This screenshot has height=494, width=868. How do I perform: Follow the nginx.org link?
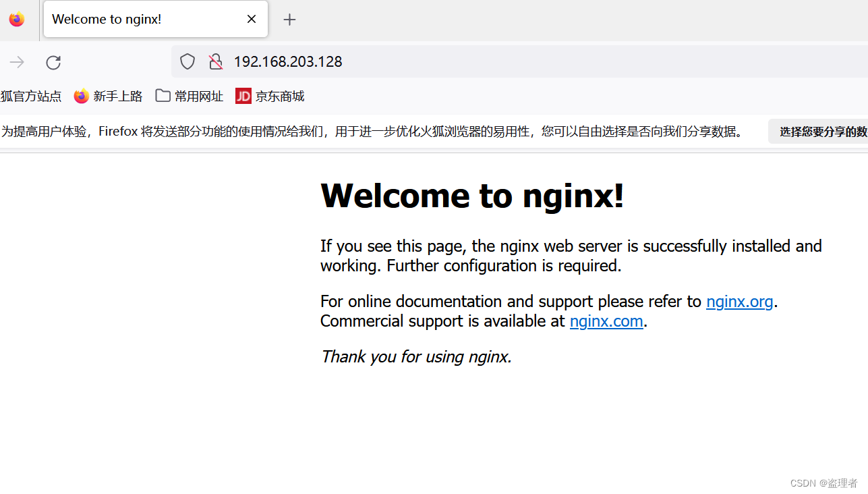[739, 302]
